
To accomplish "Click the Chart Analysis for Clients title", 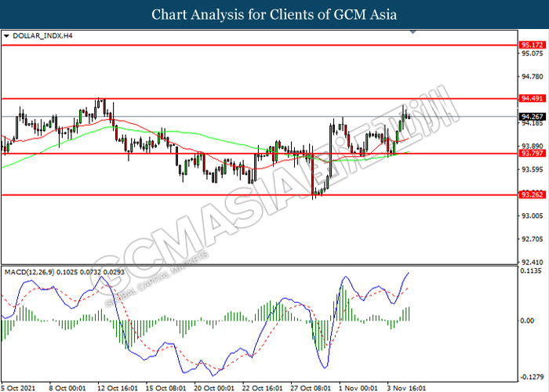I will click(x=274, y=14).
